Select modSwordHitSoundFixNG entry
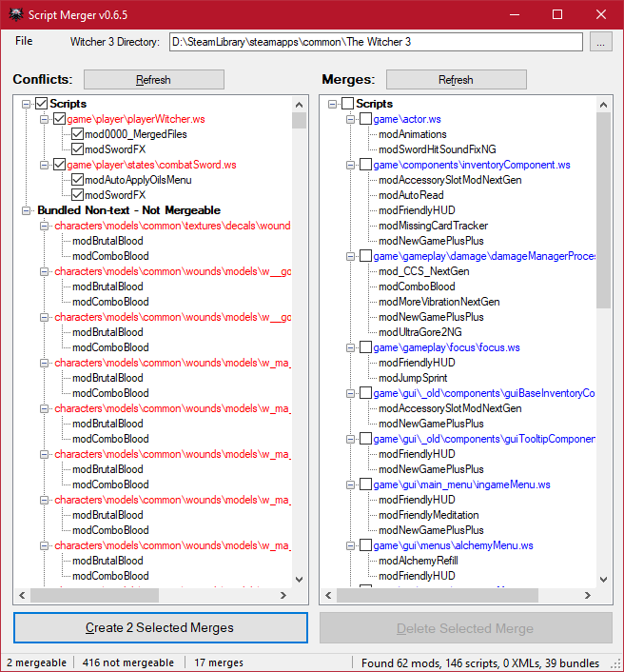 tap(438, 149)
